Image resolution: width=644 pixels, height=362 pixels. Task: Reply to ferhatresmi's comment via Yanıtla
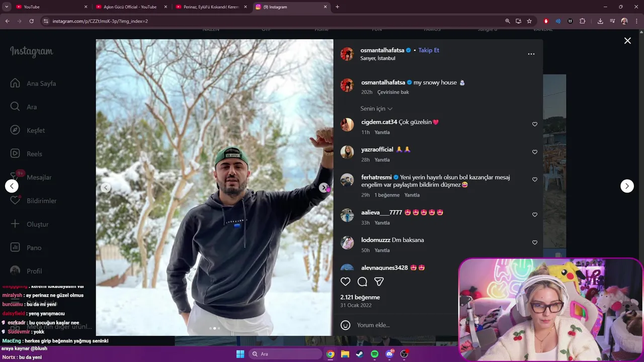412,195
